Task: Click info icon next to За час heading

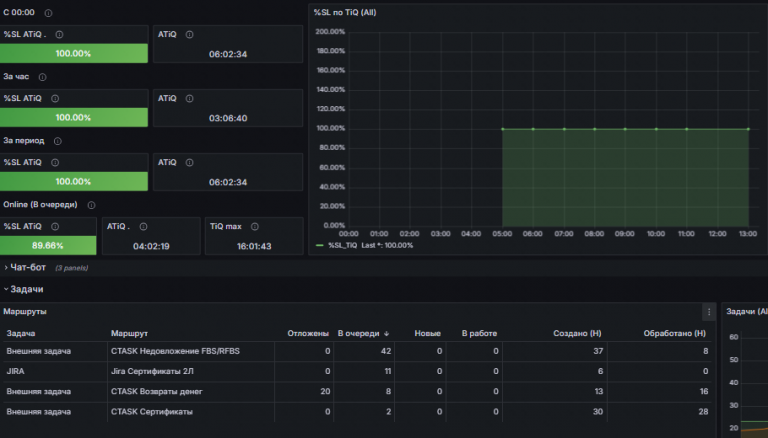Action: click(x=43, y=77)
